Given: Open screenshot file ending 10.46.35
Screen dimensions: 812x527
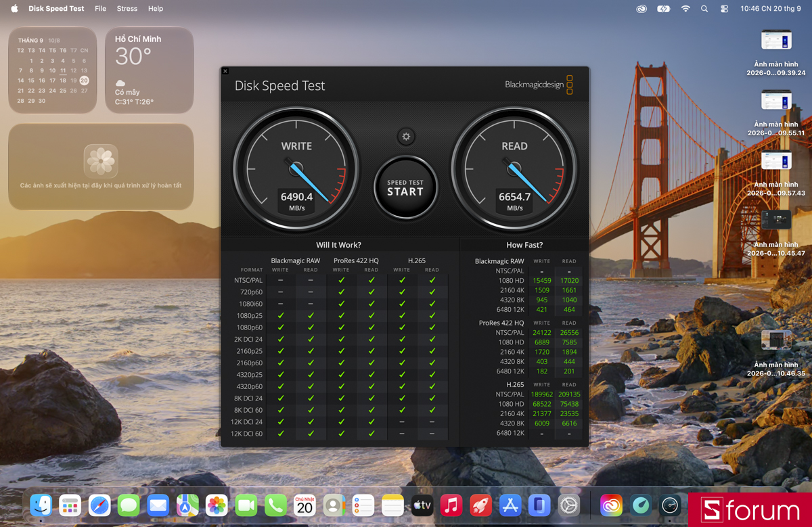Looking at the screenshot, I should point(776,354).
